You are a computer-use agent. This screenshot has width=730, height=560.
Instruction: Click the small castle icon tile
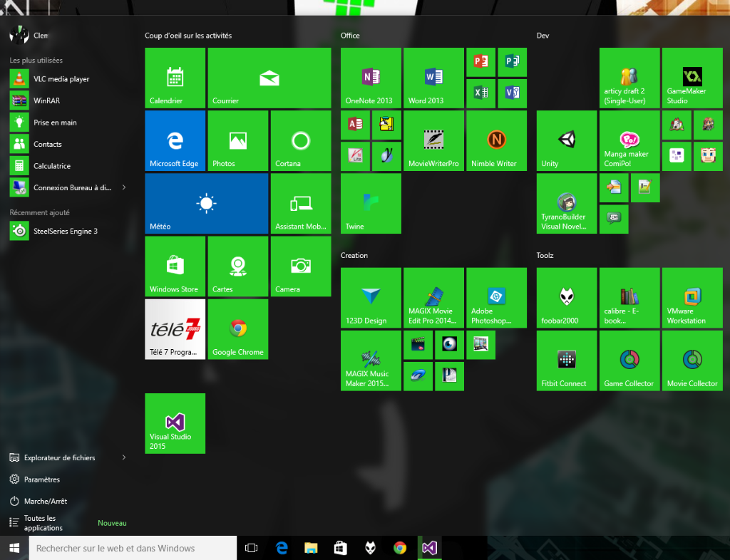pos(677,125)
